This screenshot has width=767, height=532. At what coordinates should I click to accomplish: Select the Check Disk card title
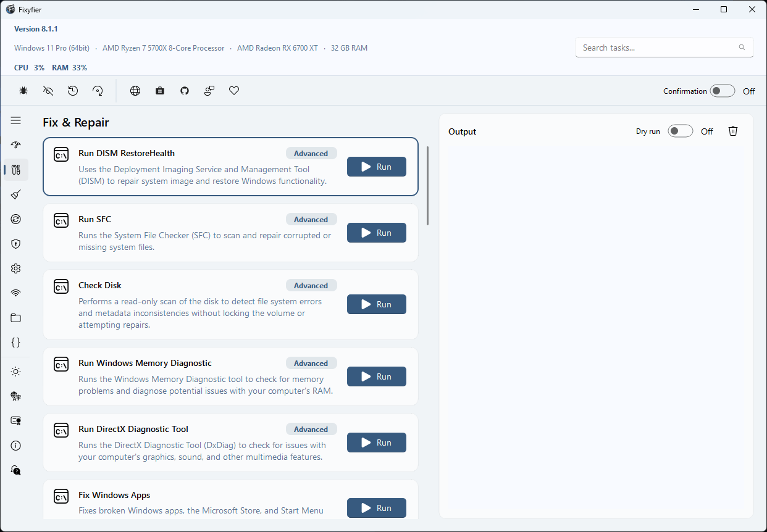click(100, 285)
